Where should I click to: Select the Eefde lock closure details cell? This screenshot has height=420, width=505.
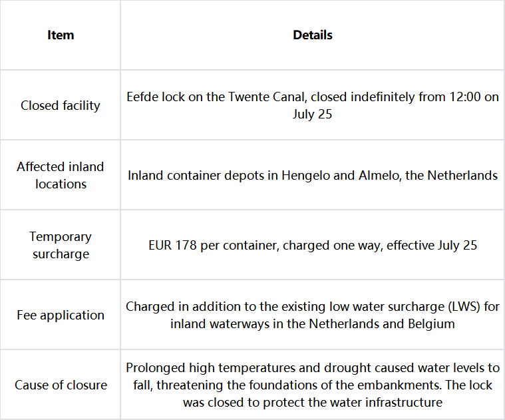click(x=313, y=105)
